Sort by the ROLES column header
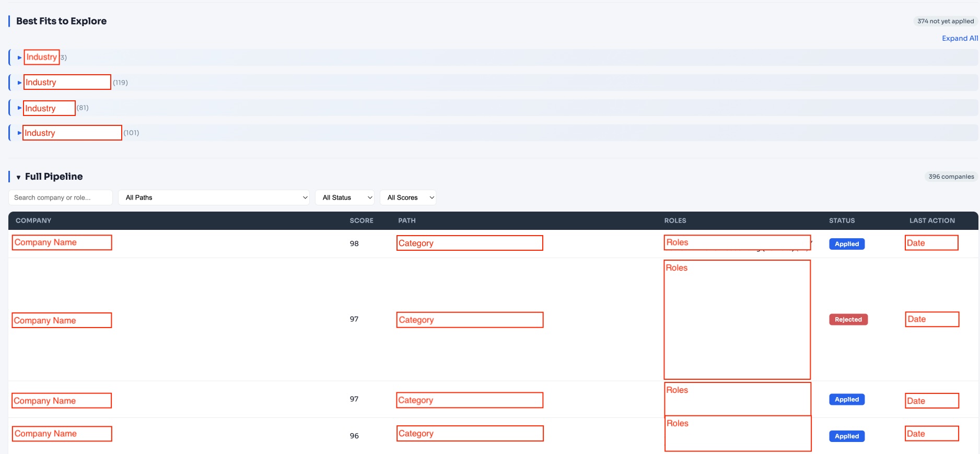Screen dimensions: 980x454 click(x=675, y=220)
